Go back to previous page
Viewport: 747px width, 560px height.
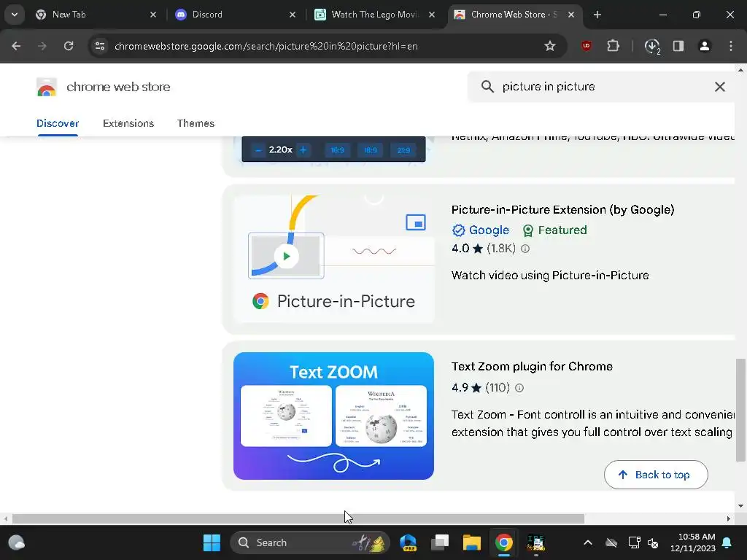[16, 46]
